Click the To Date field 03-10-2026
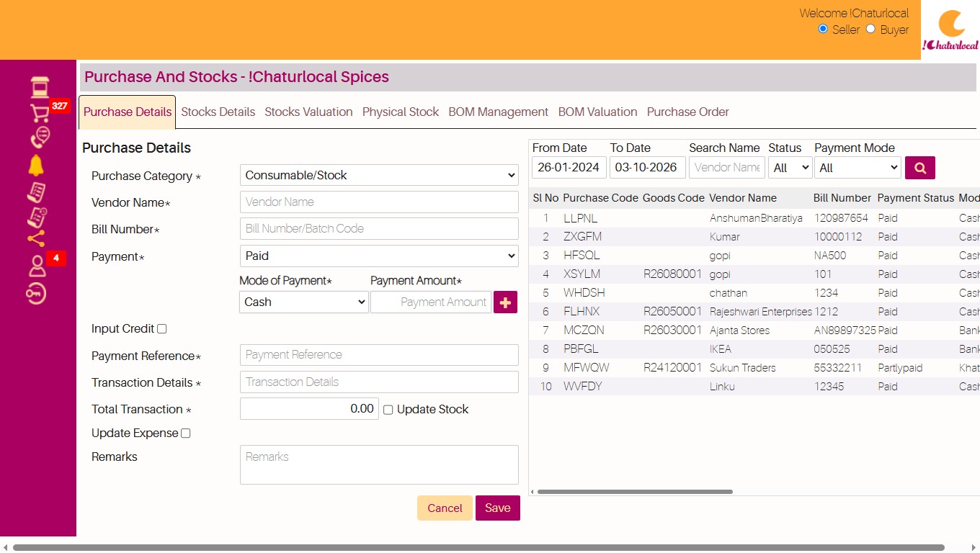The height and width of the screenshot is (553, 980). point(647,167)
